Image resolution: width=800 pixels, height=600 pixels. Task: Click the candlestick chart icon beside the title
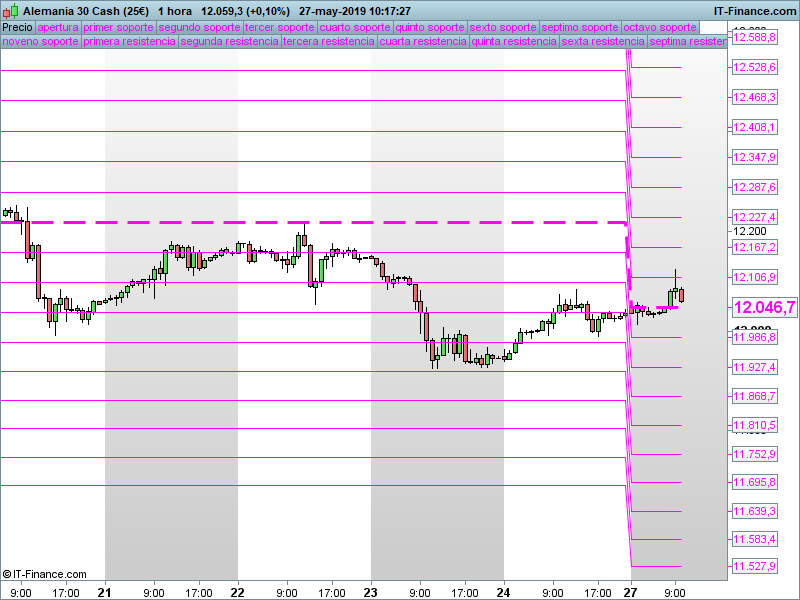tap(11, 10)
